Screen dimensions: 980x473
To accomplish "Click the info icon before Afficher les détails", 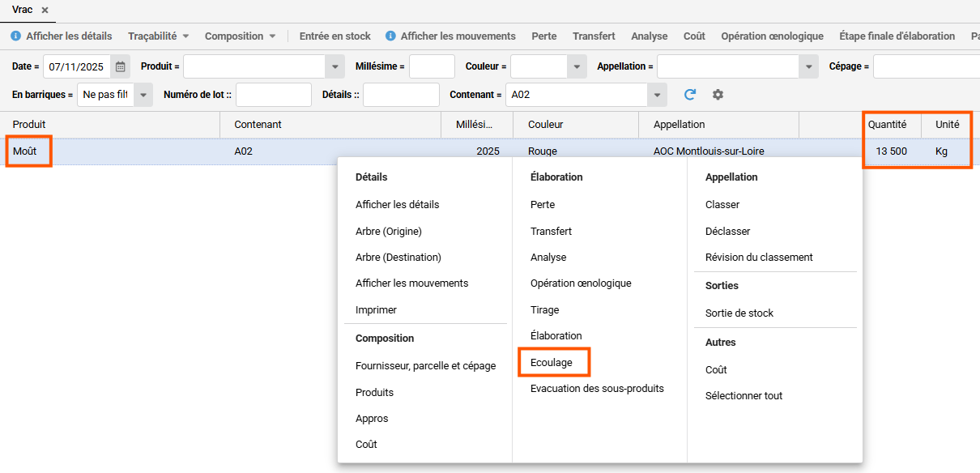I will coord(15,36).
